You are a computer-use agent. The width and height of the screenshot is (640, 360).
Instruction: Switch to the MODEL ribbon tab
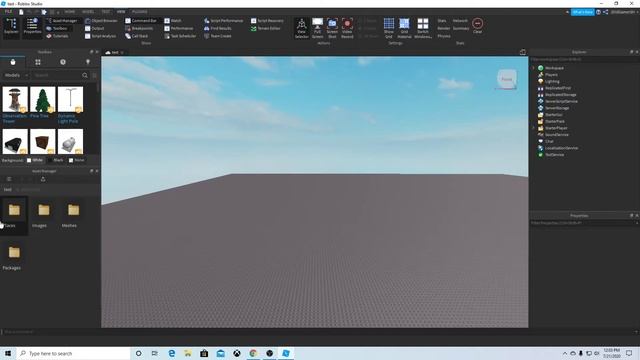(88, 12)
